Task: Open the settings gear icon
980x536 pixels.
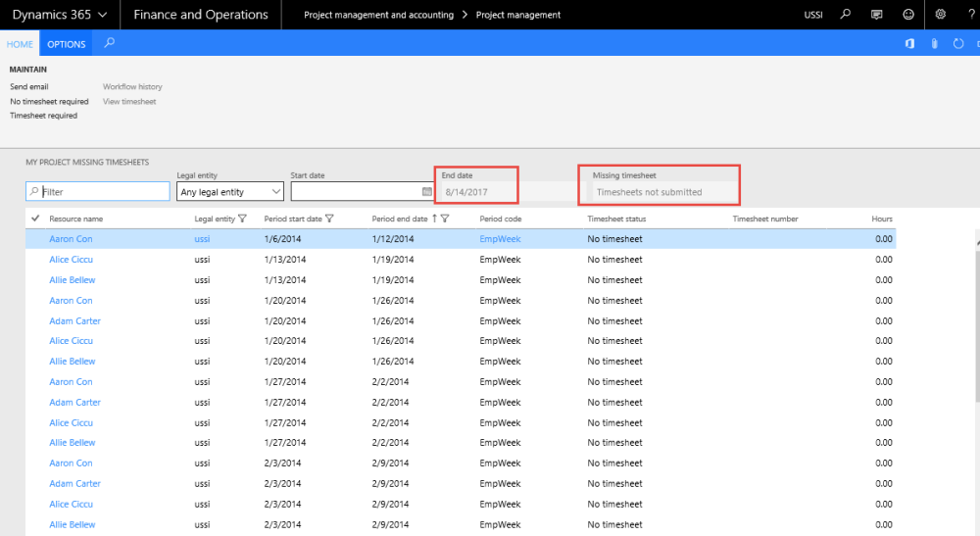Action: pos(941,15)
